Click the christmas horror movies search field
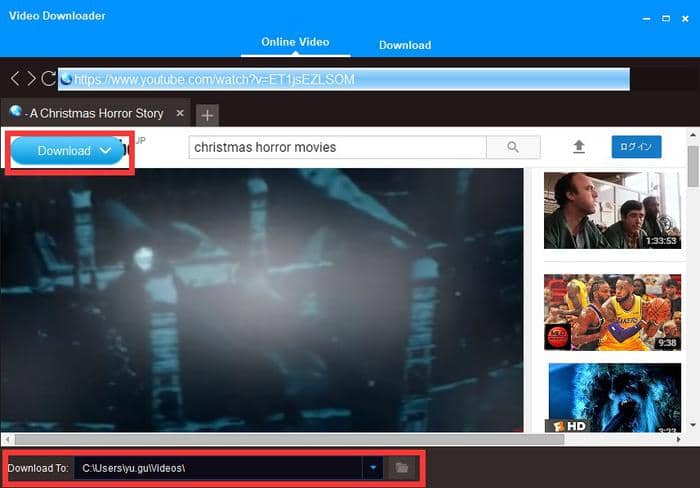Image resolution: width=700 pixels, height=488 pixels. click(337, 147)
